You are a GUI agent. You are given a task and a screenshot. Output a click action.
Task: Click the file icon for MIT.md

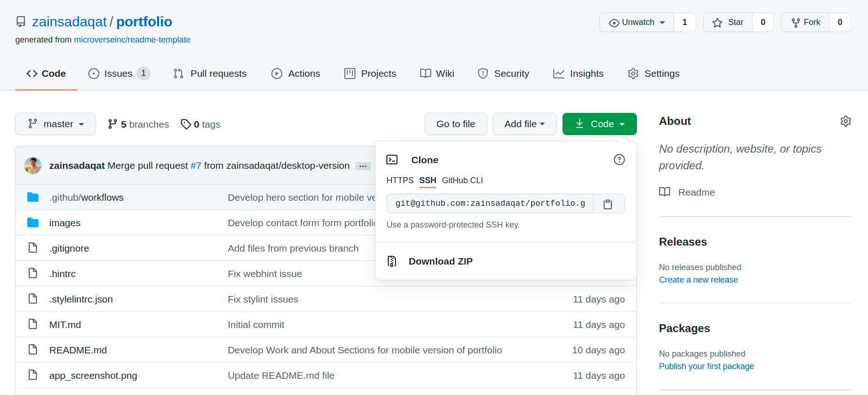click(x=33, y=324)
